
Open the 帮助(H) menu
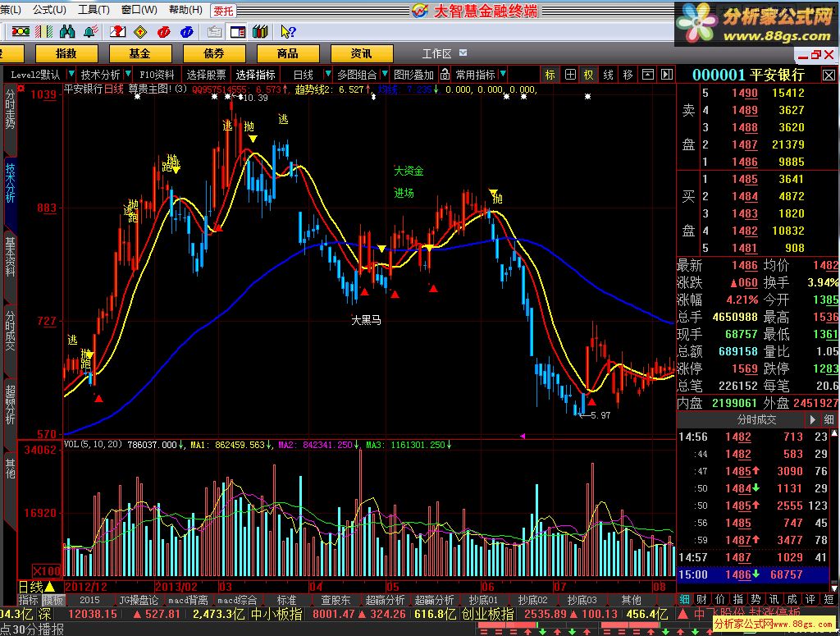[185, 10]
